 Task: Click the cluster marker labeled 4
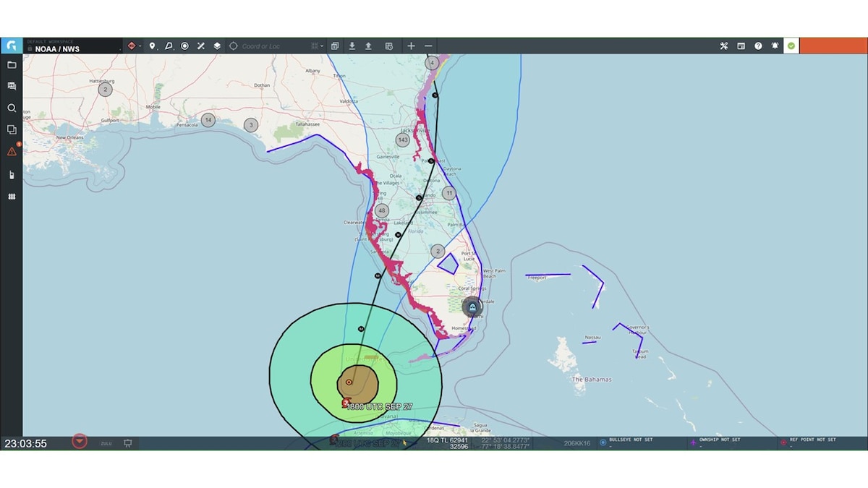pos(432,62)
